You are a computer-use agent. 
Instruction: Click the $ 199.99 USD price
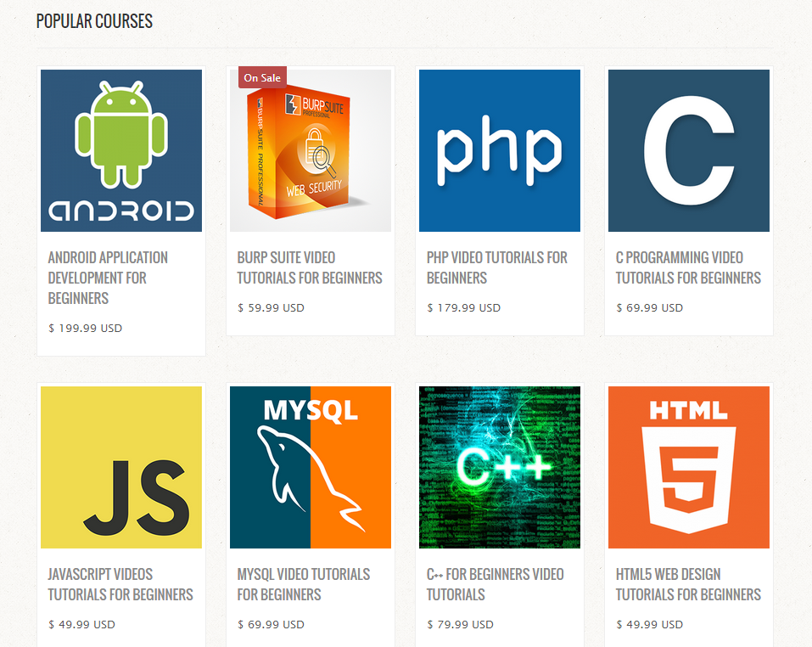point(86,328)
